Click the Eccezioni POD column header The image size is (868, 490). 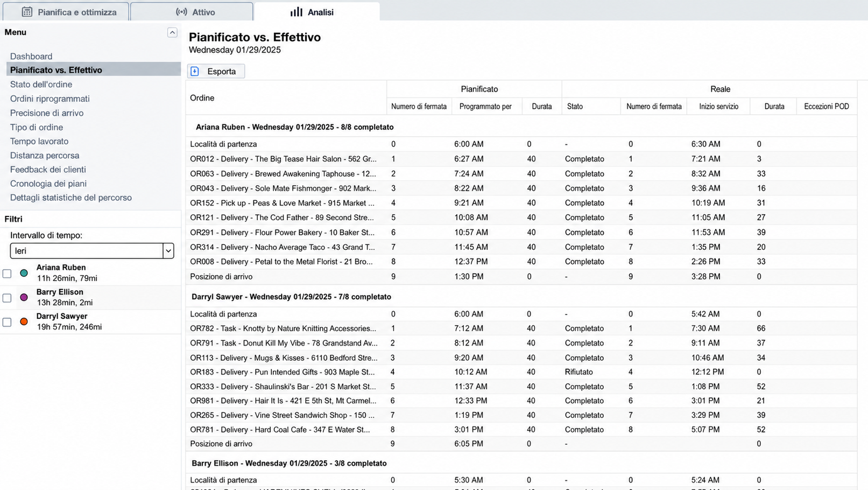[827, 107]
